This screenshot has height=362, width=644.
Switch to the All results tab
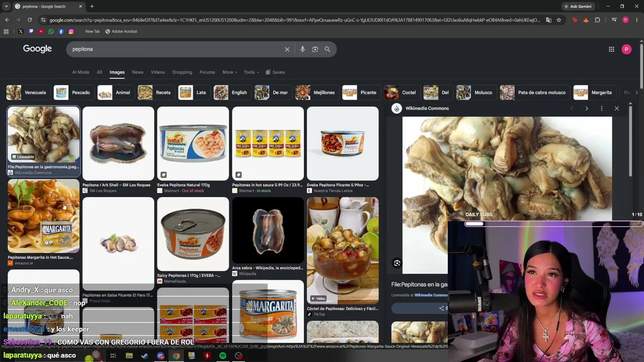pyautogui.click(x=100, y=72)
